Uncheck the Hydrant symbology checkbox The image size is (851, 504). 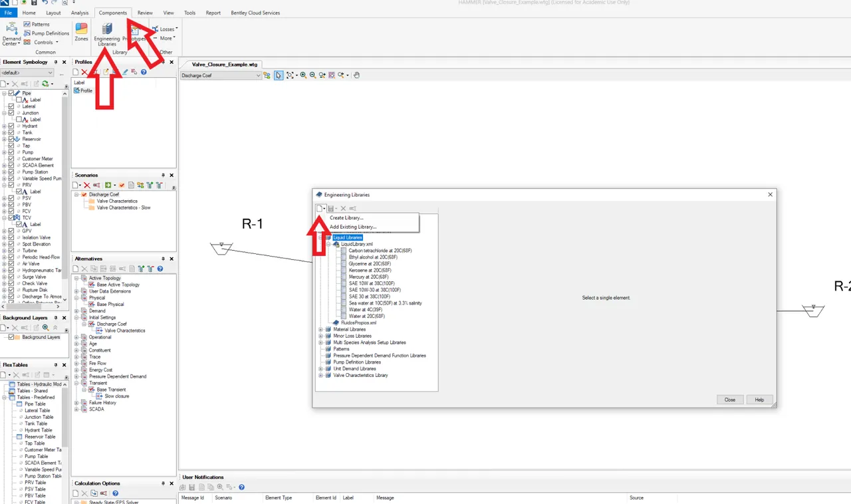11,126
